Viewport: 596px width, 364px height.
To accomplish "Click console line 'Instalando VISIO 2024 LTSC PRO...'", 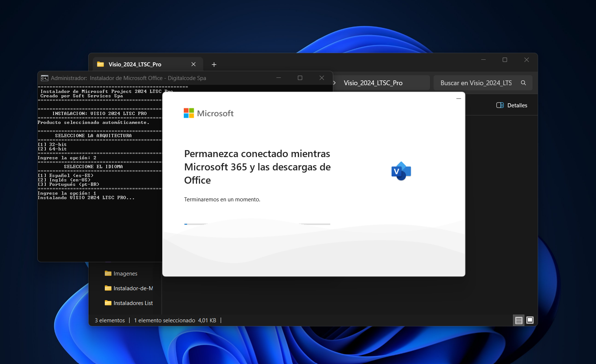I will pyautogui.click(x=86, y=198).
